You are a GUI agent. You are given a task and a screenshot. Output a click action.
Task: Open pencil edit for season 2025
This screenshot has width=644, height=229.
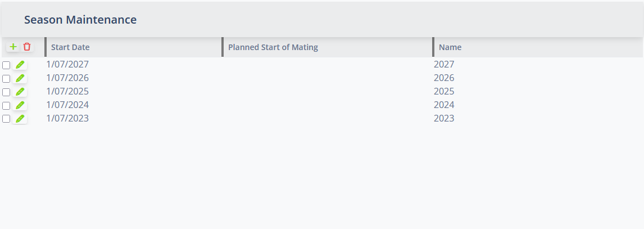[x=20, y=92]
